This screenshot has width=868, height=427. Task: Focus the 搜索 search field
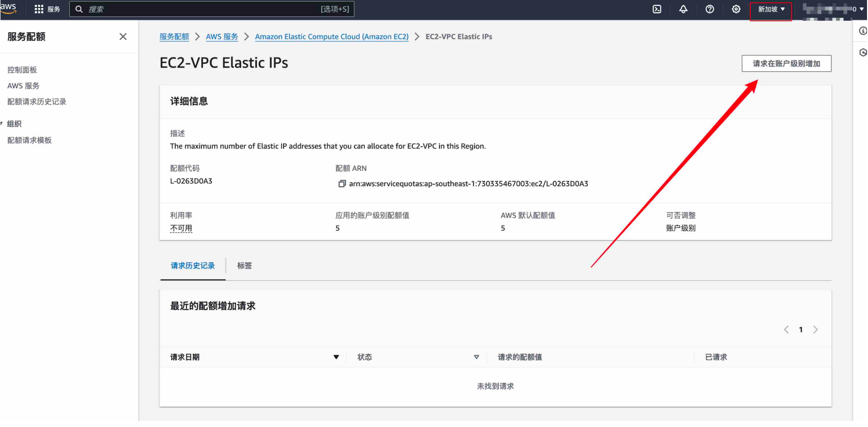point(212,9)
